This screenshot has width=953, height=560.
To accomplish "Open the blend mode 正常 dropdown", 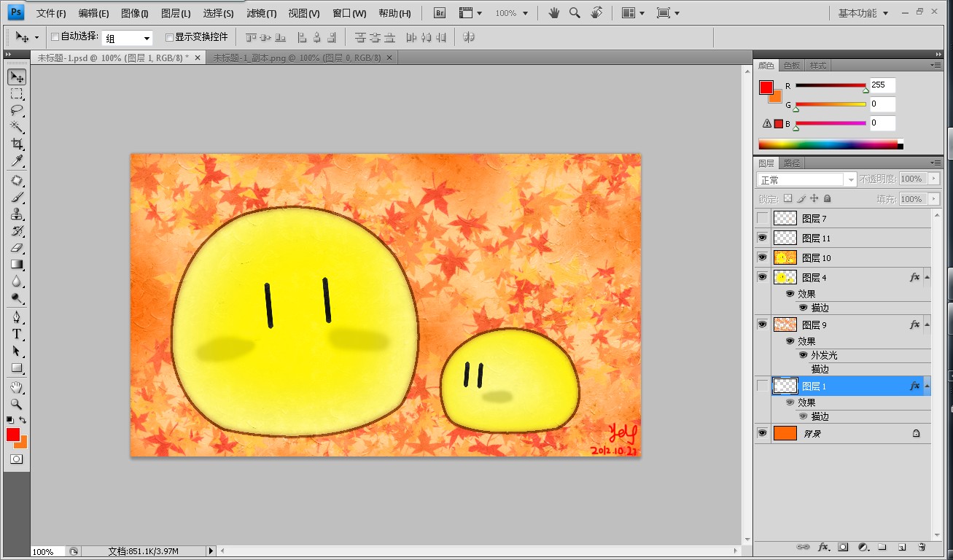I will [806, 179].
